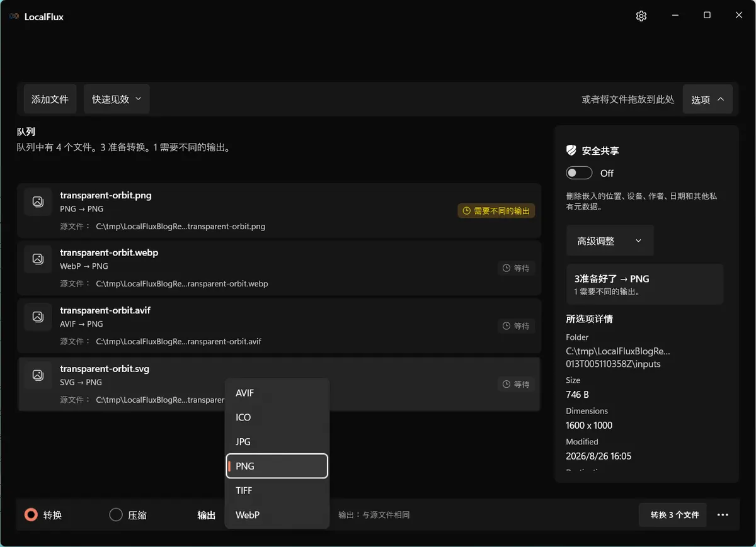Click the SVG → PNG conversion label

(x=81, y=382)
